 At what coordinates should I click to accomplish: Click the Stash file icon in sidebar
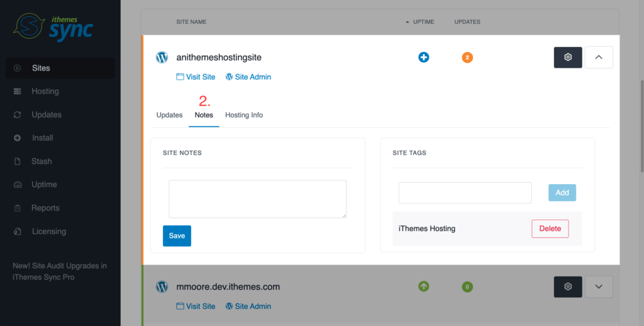[x=17, y=161]
